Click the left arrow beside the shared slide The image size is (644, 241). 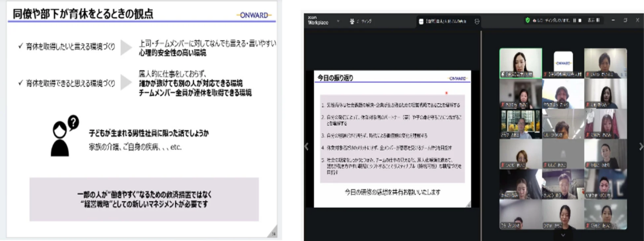(x=306, y=146)
